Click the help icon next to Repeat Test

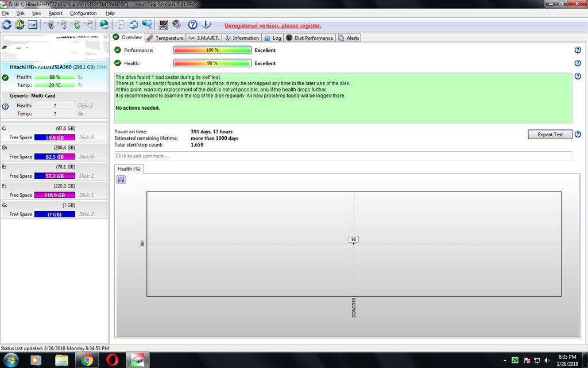pos(578,134)
